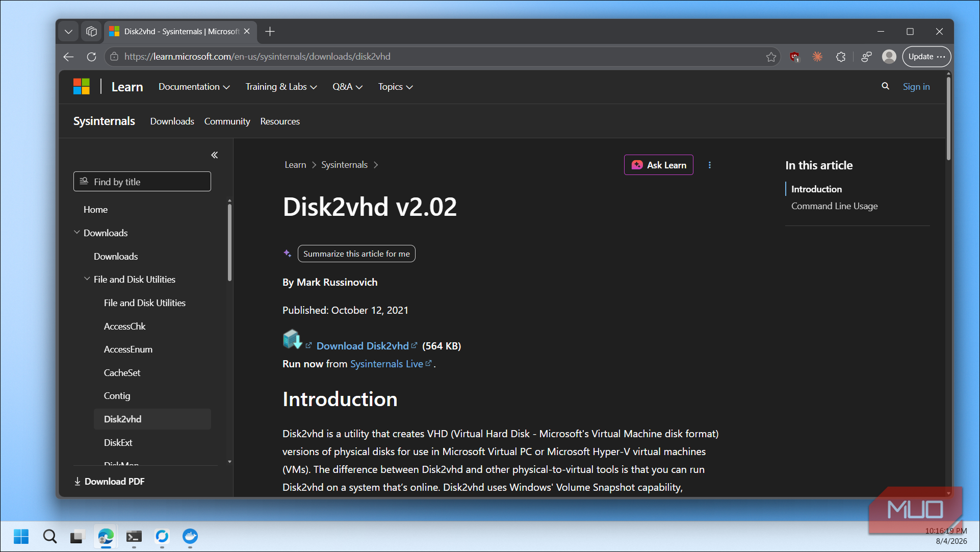This screenshot has width=980, height=552.
Task: Click the page vertical scrollbar thumb
Action: coord(948,119)
